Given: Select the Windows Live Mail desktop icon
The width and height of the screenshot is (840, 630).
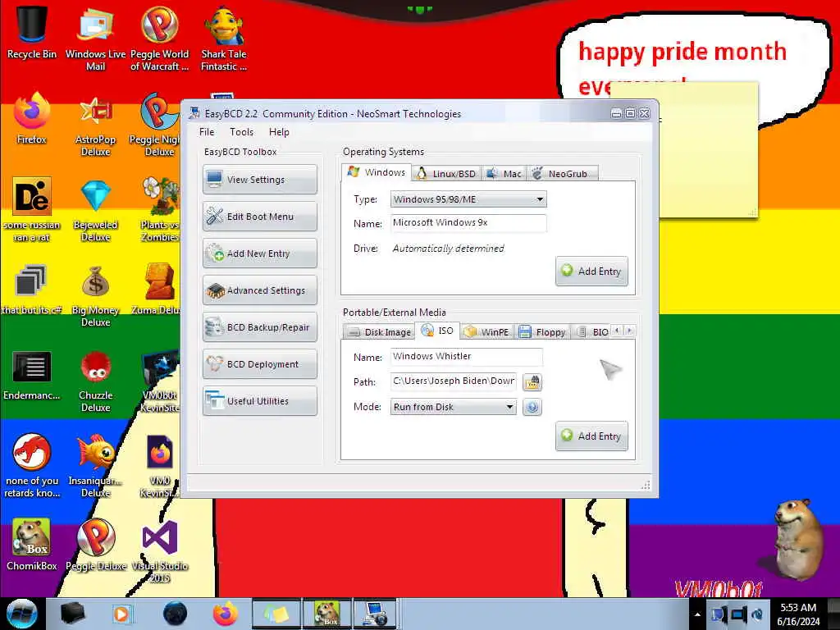Looking at the screenshot, I should pyautogui.click(x=95, y=38).
